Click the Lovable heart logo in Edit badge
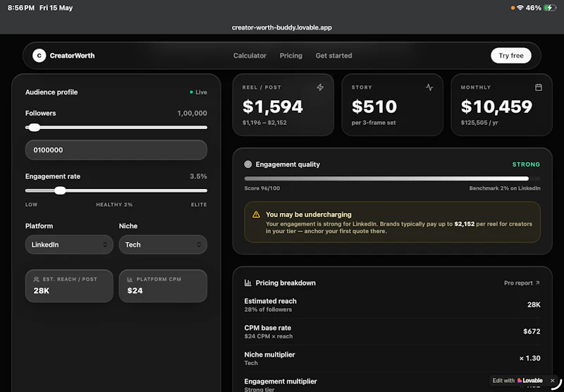 pos(520,381)
